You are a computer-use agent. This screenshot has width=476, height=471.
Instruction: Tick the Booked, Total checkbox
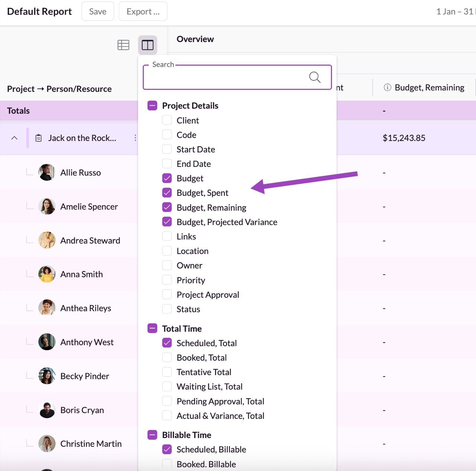[x=167, y=357]
